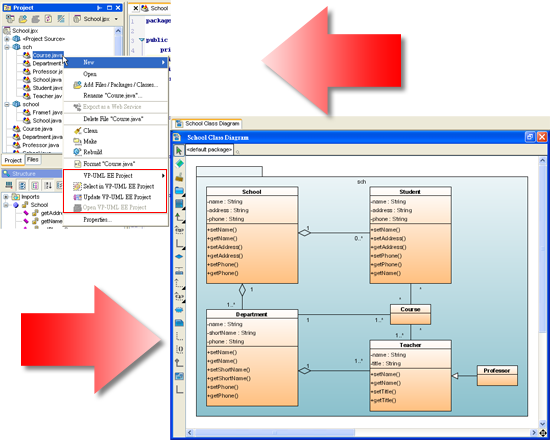This screenshot has height=440, width=550.
Task: Select the School Class Diagram tab
Action: pyautogui.click(x=208, y=124)
